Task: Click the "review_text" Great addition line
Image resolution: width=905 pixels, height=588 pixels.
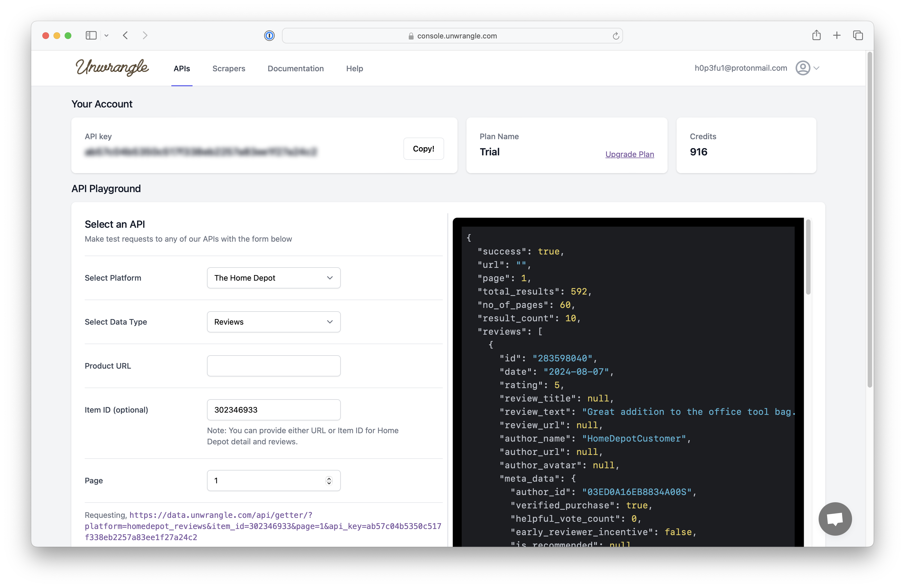Action: 647,412
